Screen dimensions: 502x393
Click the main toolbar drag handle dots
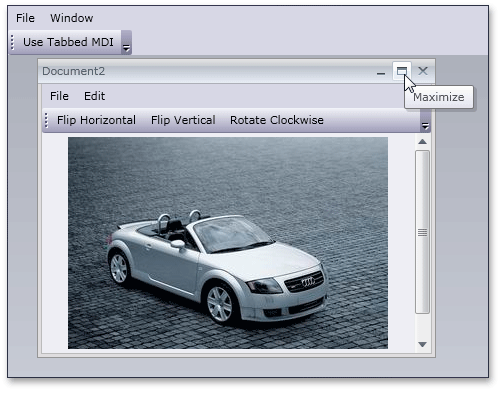(13, 42)
